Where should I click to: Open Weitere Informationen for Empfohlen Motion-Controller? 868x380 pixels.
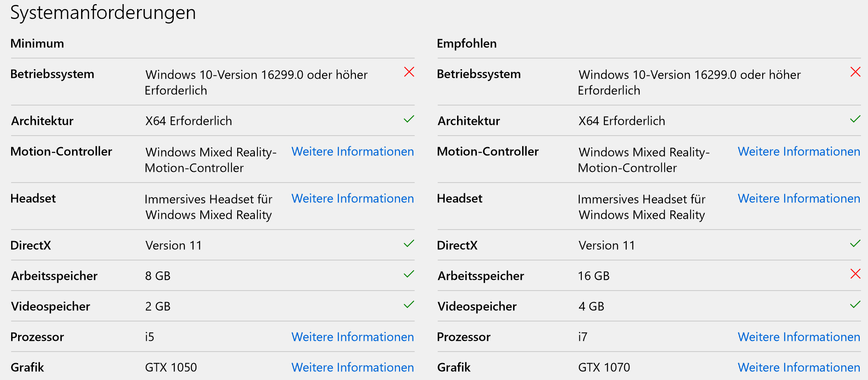tap(799, 152)
